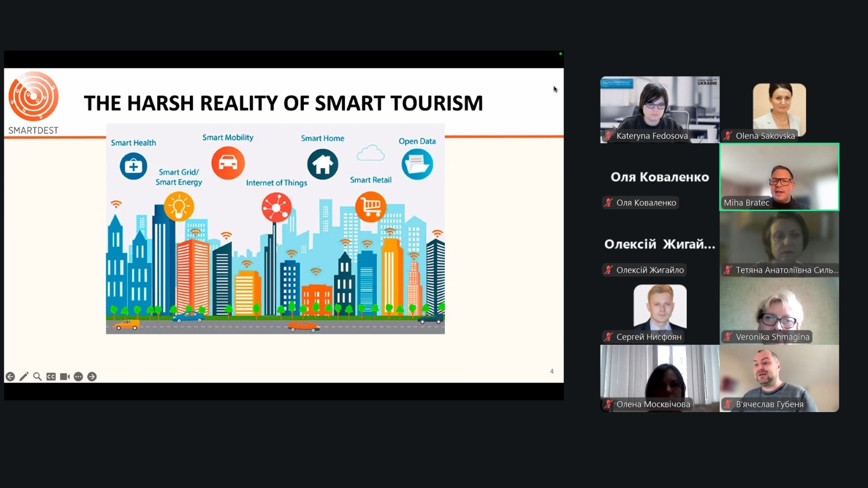
Task: Click the Internet of Things network icon
Action: click(x=277, y=207)
